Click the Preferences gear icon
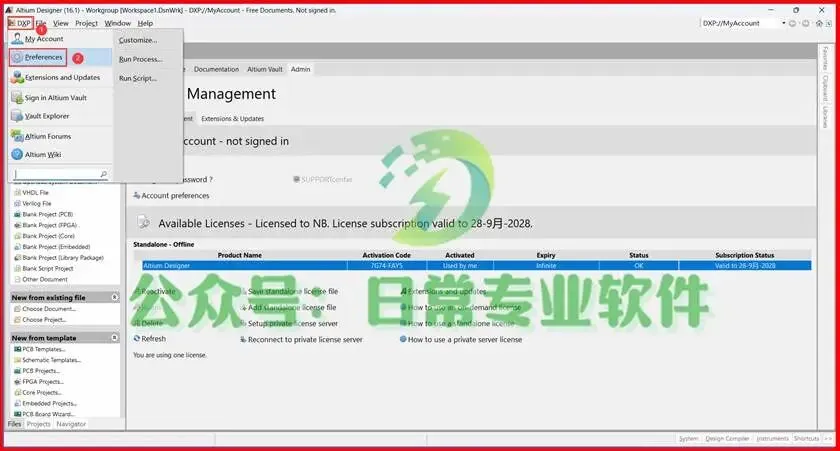840x451 pixels. click(x=17, y=57)
